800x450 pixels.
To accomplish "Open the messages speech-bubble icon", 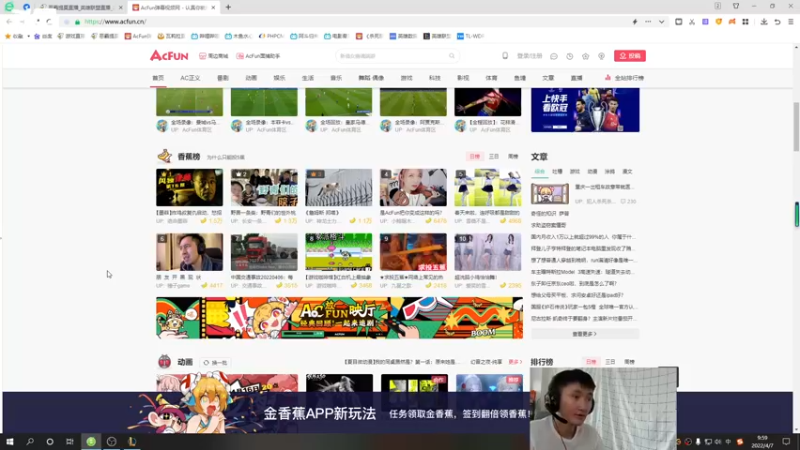I will [554, 56].
